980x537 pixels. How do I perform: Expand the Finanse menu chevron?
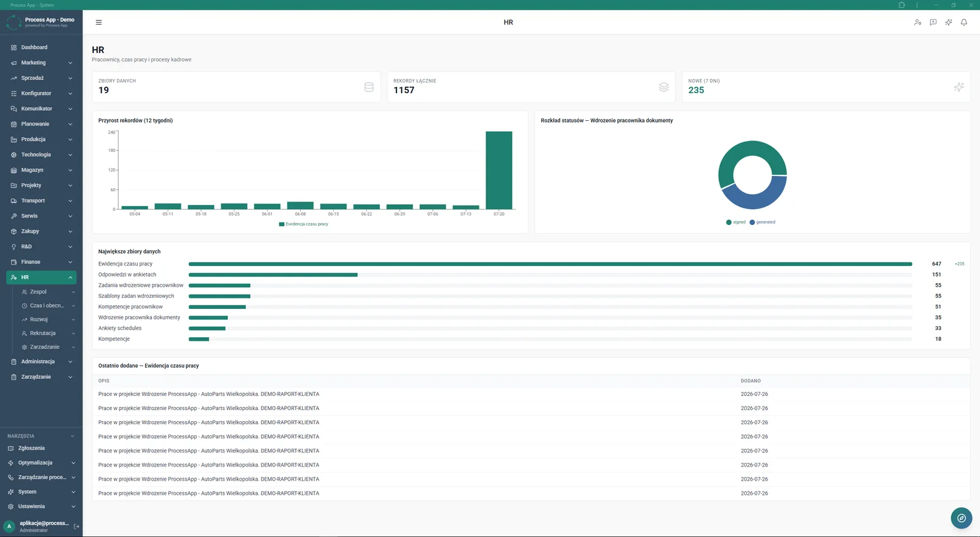click(70, 262)
